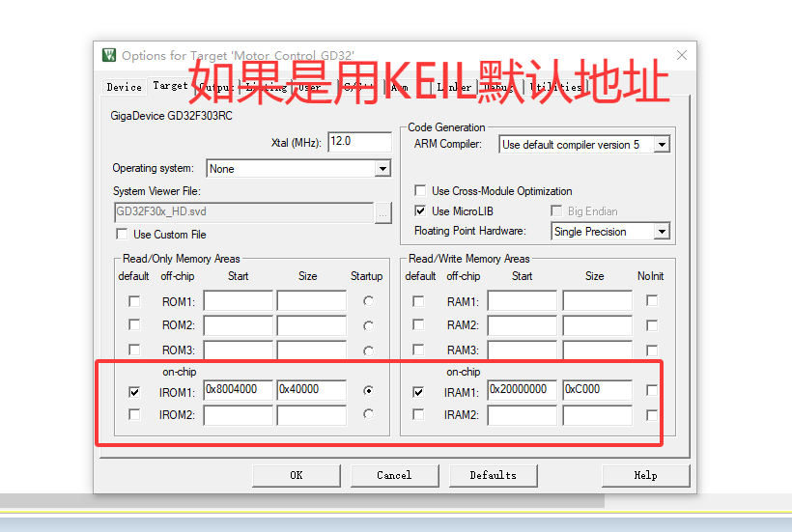This screenshot has height=532, width=792.
Task: Select IROM2 Startup radio button
Action: (x=369, y=414)
